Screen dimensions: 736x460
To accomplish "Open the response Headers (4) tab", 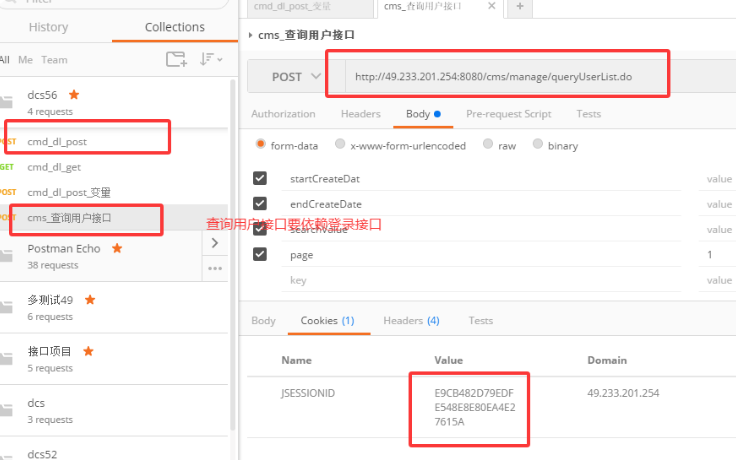I will (x=411, y=321).
